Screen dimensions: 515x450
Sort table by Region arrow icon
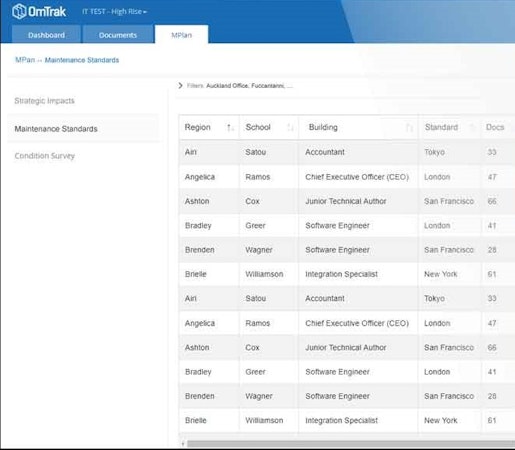(x=230, y=127)
